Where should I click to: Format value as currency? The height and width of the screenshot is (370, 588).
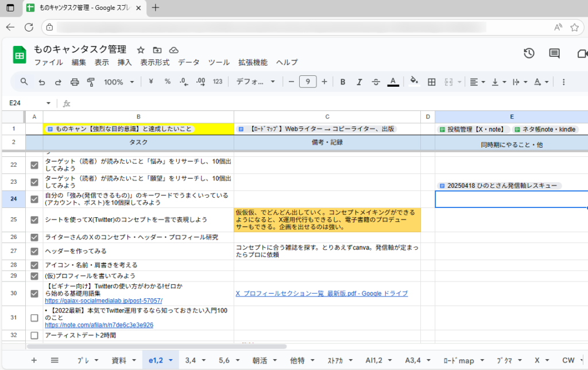(x=150, y=82)
